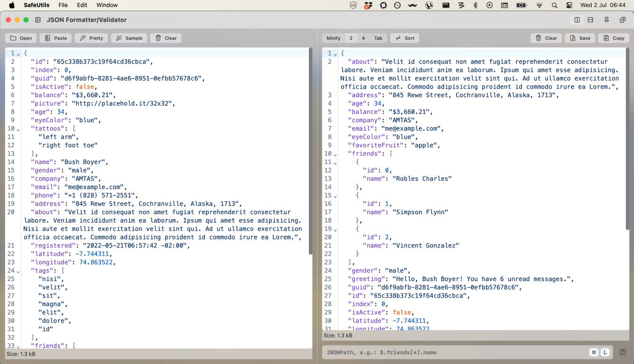Click left panel Size: 1.3 kB status
Viewport: 634px width, 364px height.
(x=21, y=354)
